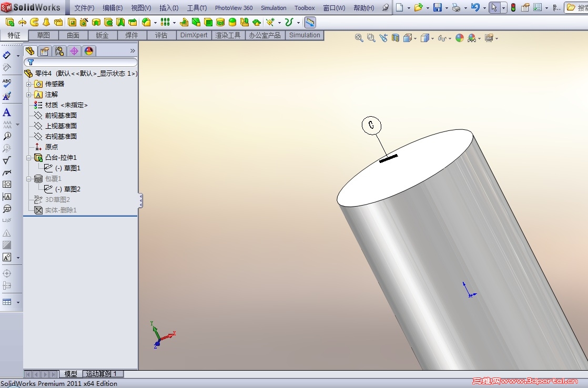Screen dimensions: 588x388
Task: Select the Extruded Boss/Base tool icon
Action: 10,23
